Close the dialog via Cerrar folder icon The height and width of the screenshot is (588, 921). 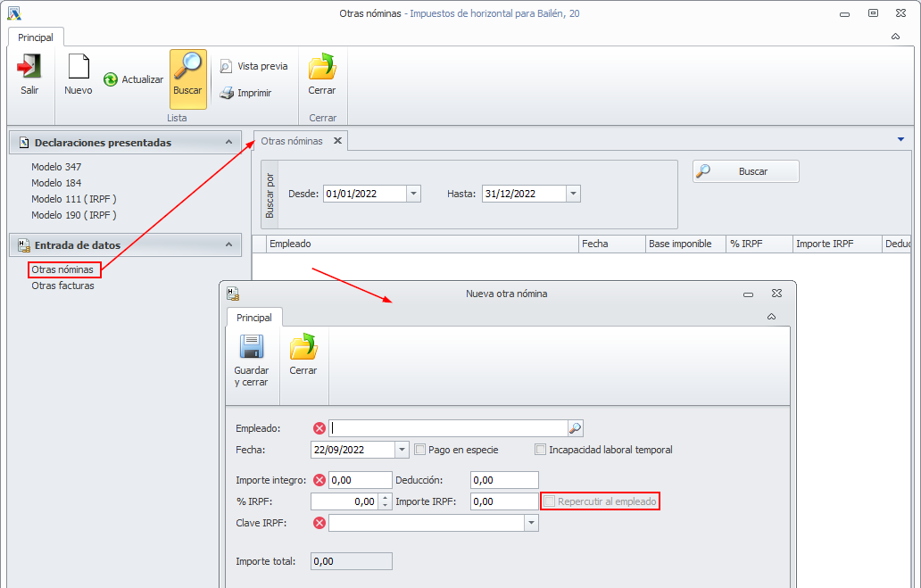point(303,348)
